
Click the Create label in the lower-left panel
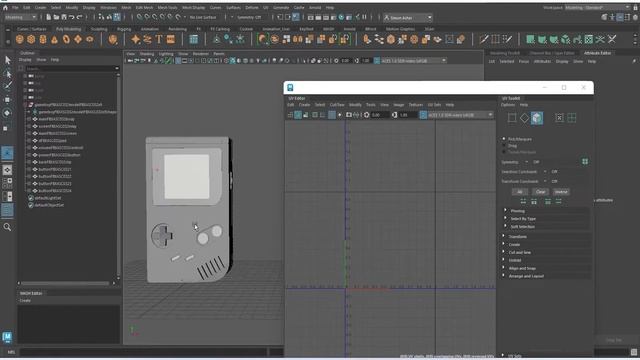point(25,301)
